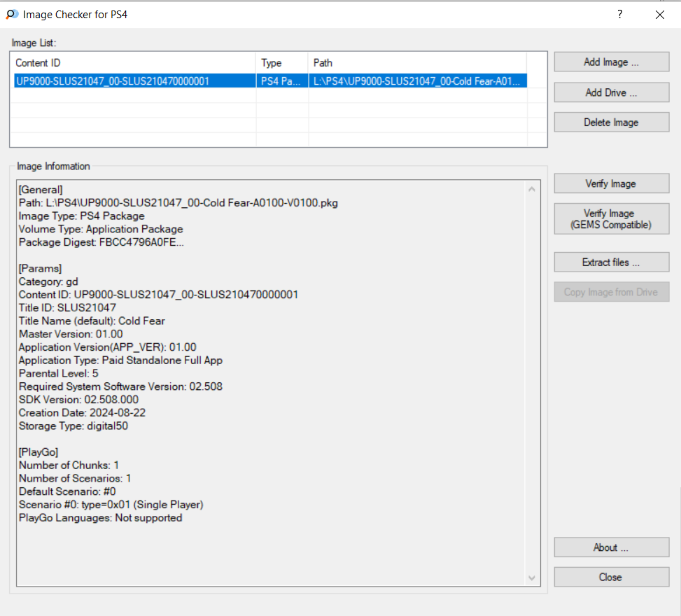Click 'Master Version: 01.00' line
The image size is (681, 616).
[71, 334]
